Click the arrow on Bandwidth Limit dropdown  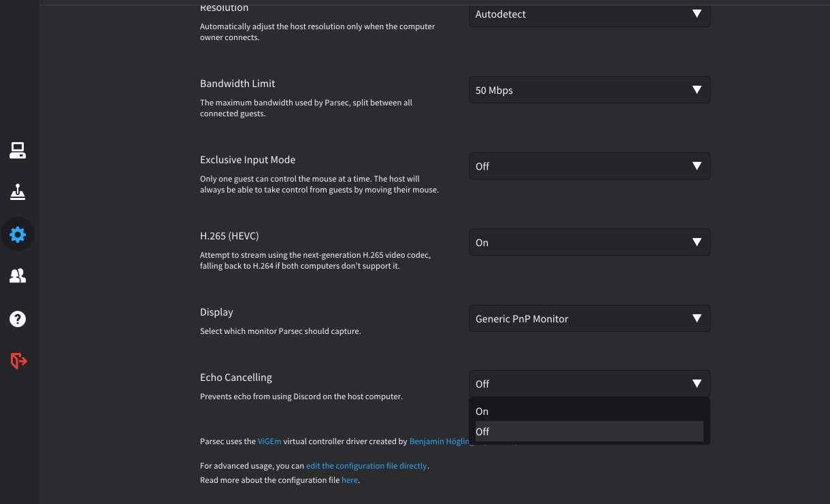point(696,90)
